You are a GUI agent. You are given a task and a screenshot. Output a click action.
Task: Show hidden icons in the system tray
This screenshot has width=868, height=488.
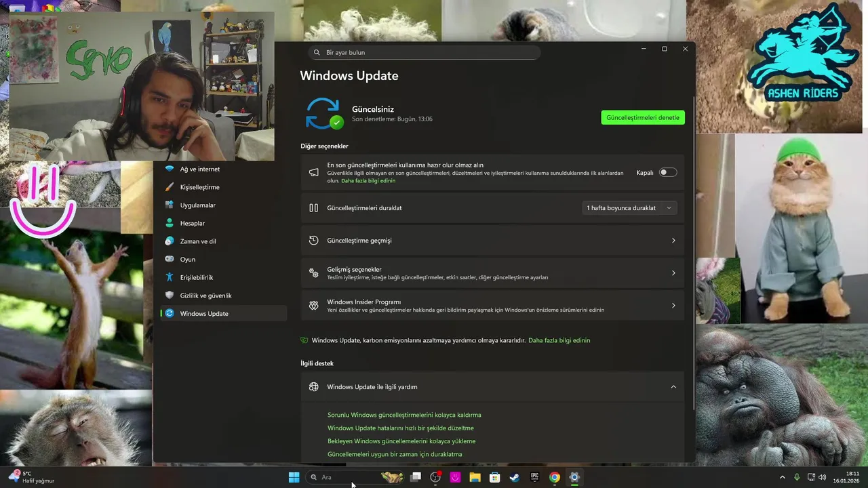(x=782, y=477)
